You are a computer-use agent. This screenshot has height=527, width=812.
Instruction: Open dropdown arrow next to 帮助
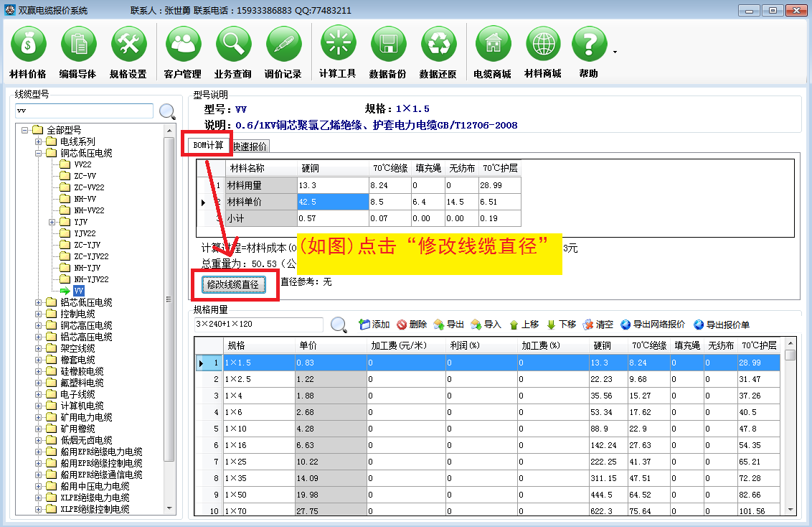coord(615,52)
